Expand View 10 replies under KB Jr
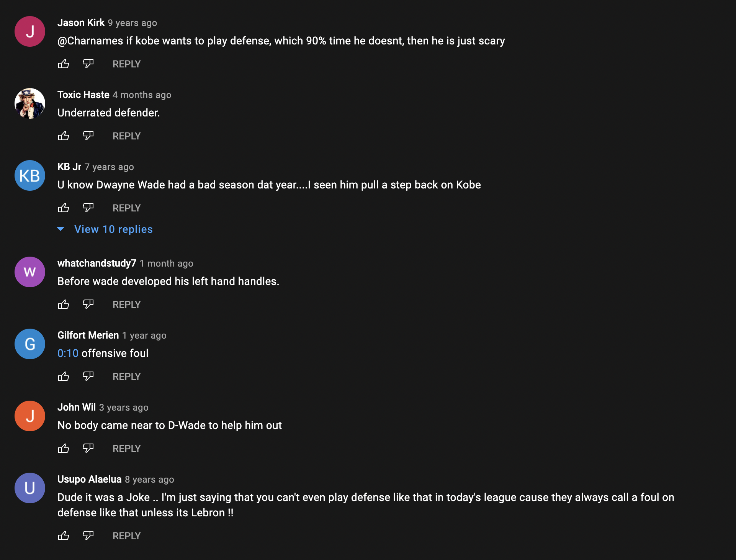This screenshot has width=736, height=560. coord(113,229)
